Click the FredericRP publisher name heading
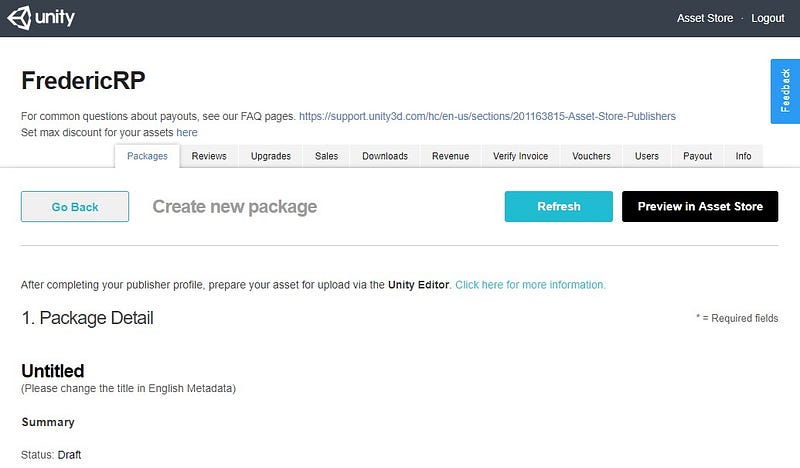The height and width of the screenshot is (468, 800). tap(83, 81)
